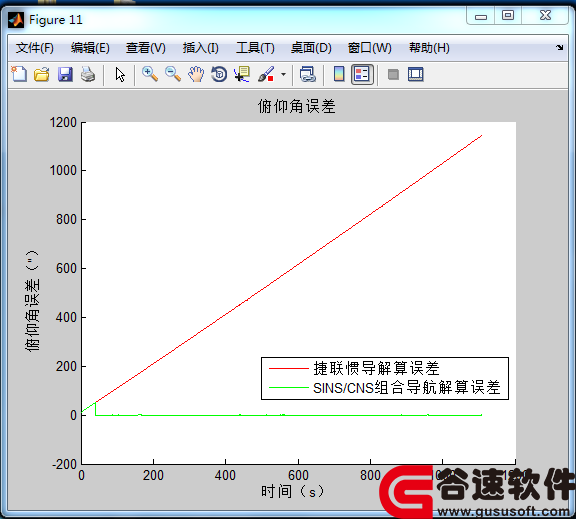Activate the Zoom In tool
576x519 pixels.
click(150, 74)
